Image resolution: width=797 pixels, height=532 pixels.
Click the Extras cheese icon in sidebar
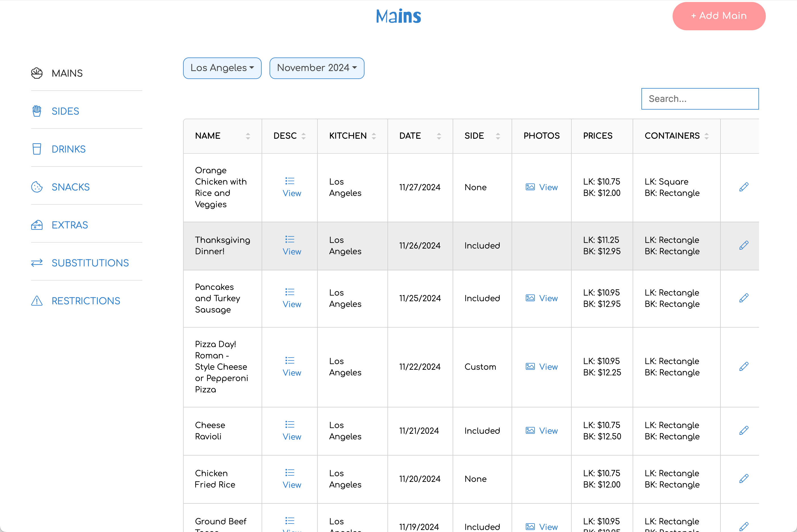(x=37, y=225)
